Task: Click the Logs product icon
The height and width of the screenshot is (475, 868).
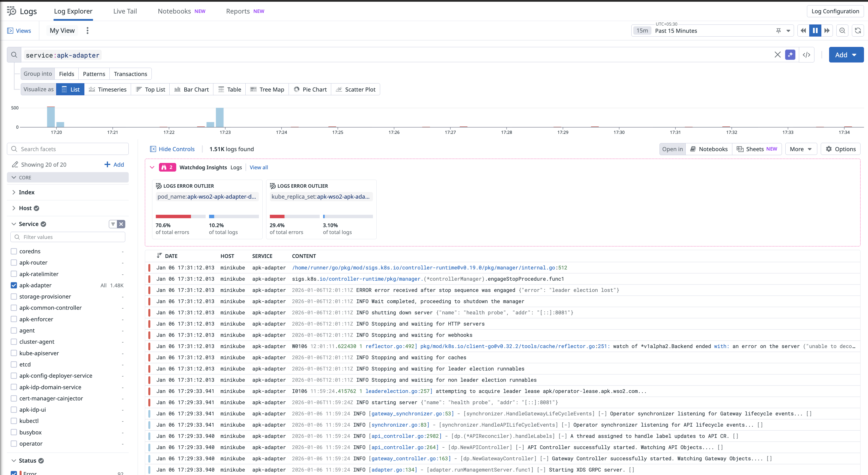Action: coord(12,11)
